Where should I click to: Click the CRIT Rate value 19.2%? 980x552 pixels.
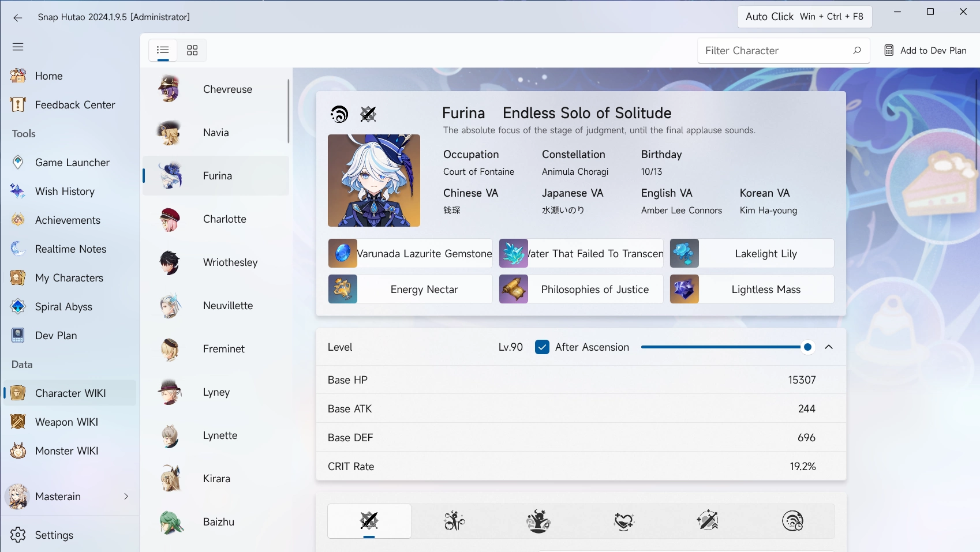803,466
